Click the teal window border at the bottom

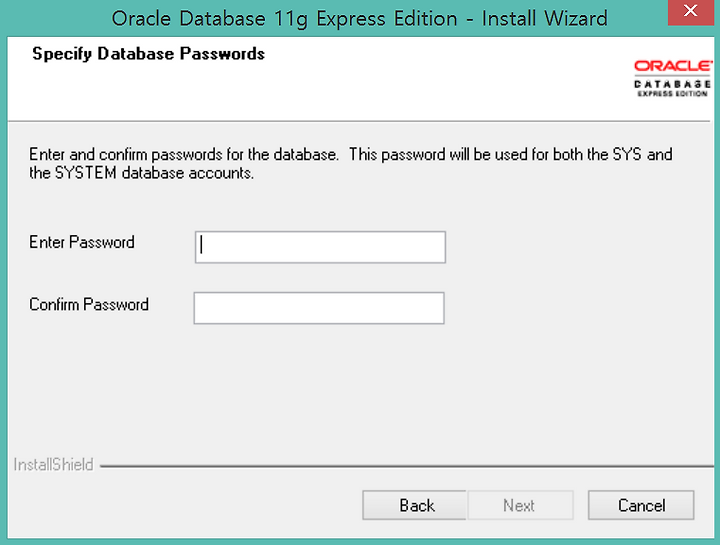[x=360, y=542]
